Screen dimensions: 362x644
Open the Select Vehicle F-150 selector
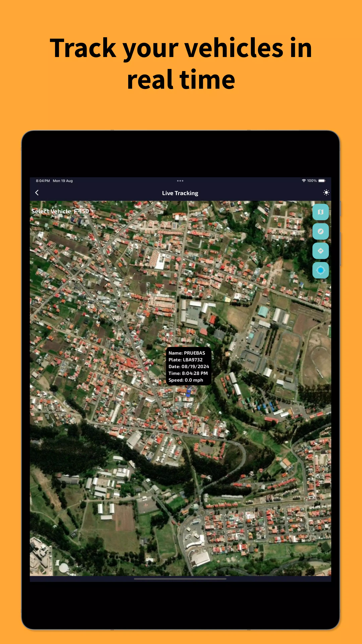click(60, 211)
